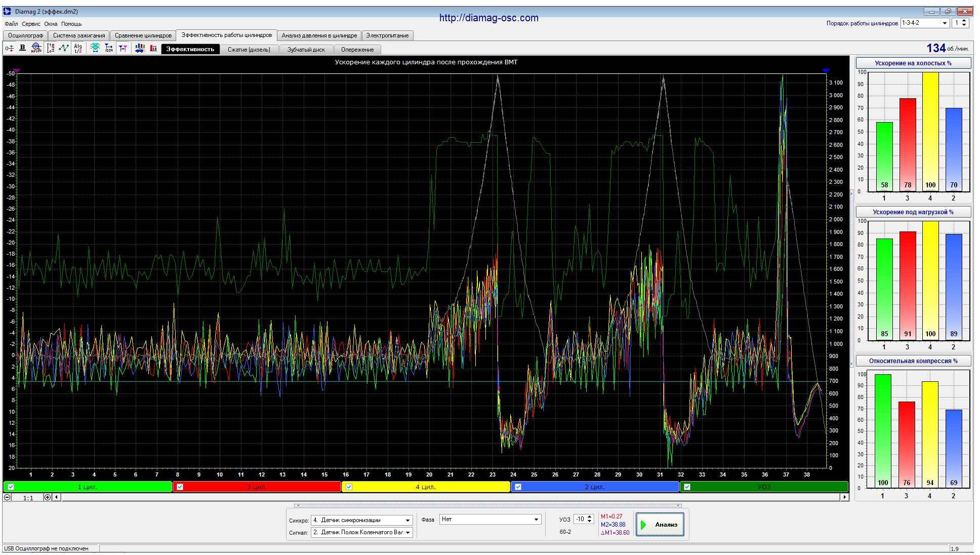The width and height of the screenshot is (980, 555).
Task: Collapse the bottom settings panel handle
Action: coord(488,505)
